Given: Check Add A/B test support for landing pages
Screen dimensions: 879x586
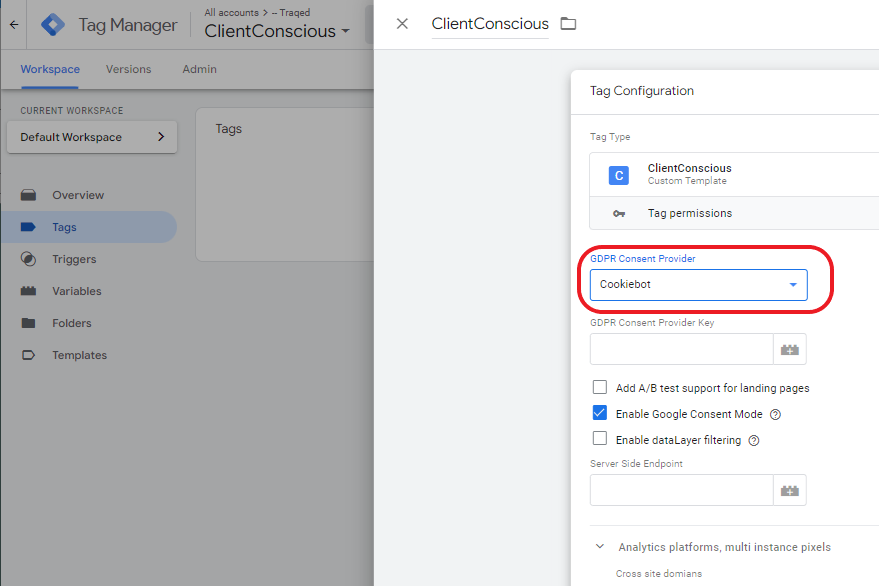Looking at the screenshot, I should pos(600,388).
